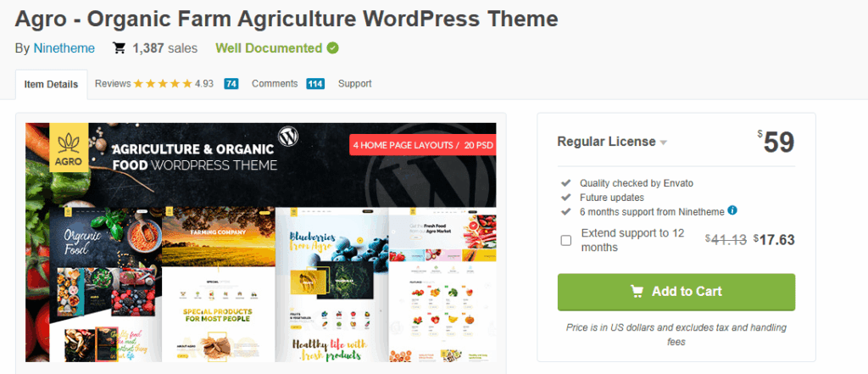
Task: Click the shopping cart sales icon
Action: tap(119, 48)
